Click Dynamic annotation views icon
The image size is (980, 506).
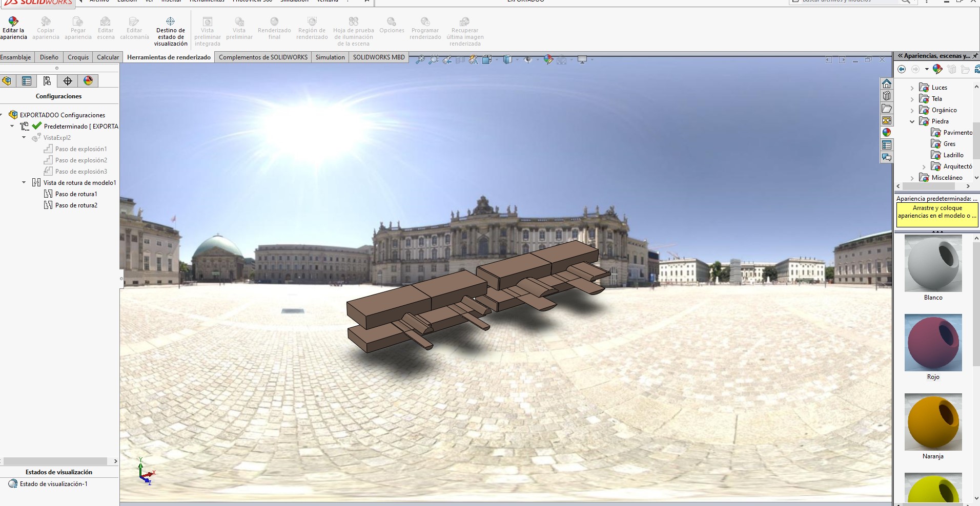[x=473, y=60]
